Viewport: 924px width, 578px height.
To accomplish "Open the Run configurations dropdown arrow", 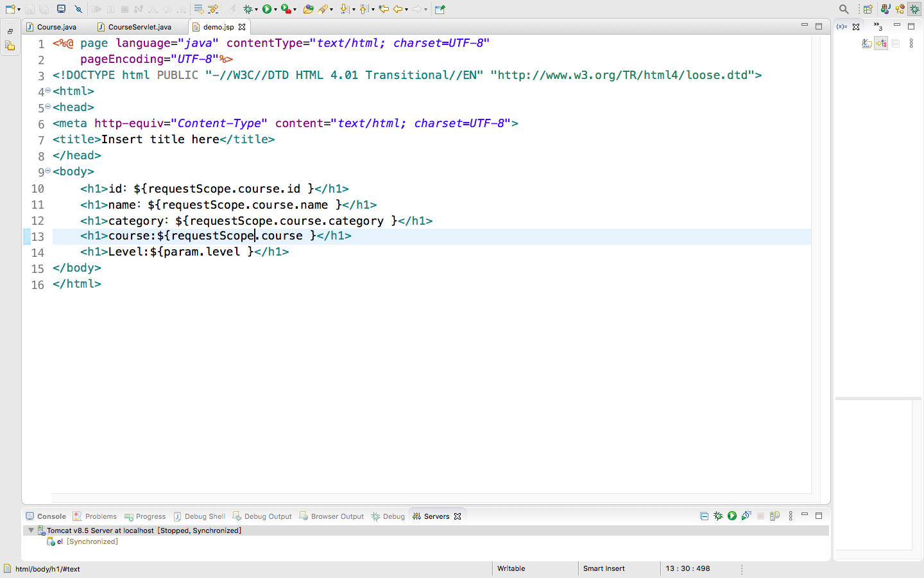I will [275, 10].
